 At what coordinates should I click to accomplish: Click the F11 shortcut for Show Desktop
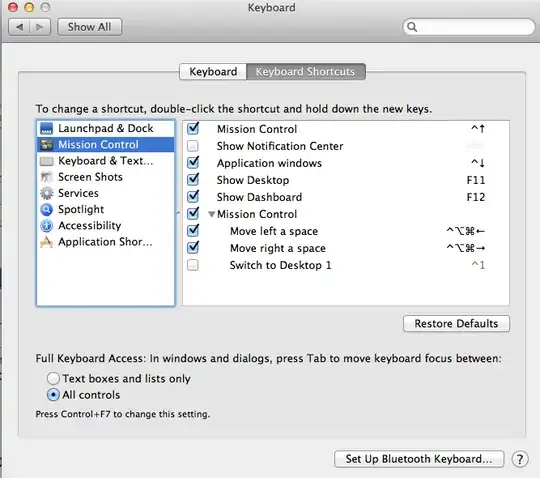476,180
